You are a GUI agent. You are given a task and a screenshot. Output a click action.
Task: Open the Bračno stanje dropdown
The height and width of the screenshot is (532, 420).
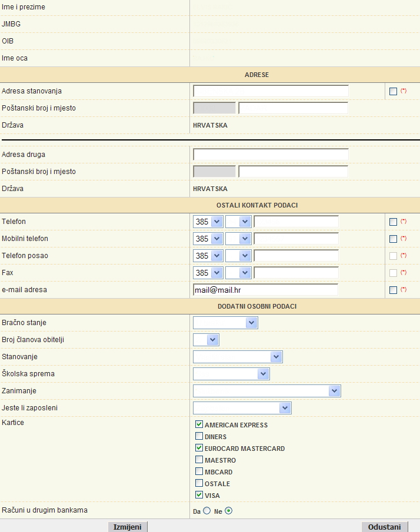coord(225,323)
